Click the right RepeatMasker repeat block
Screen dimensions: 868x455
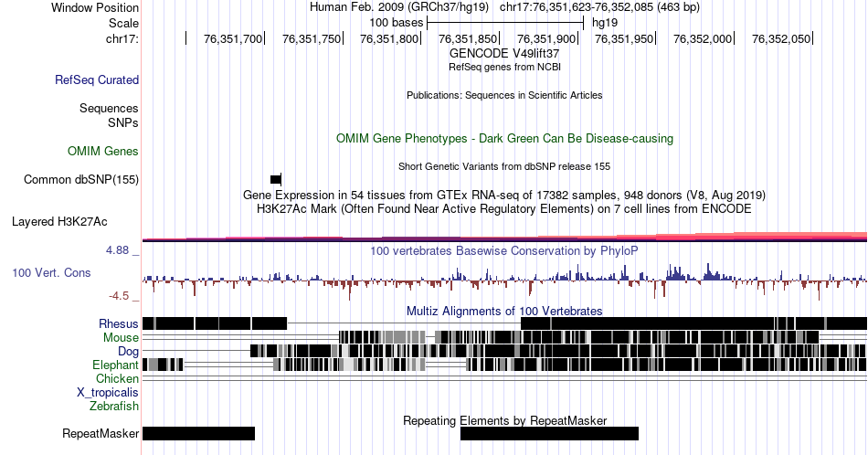(x=549, y=433)
